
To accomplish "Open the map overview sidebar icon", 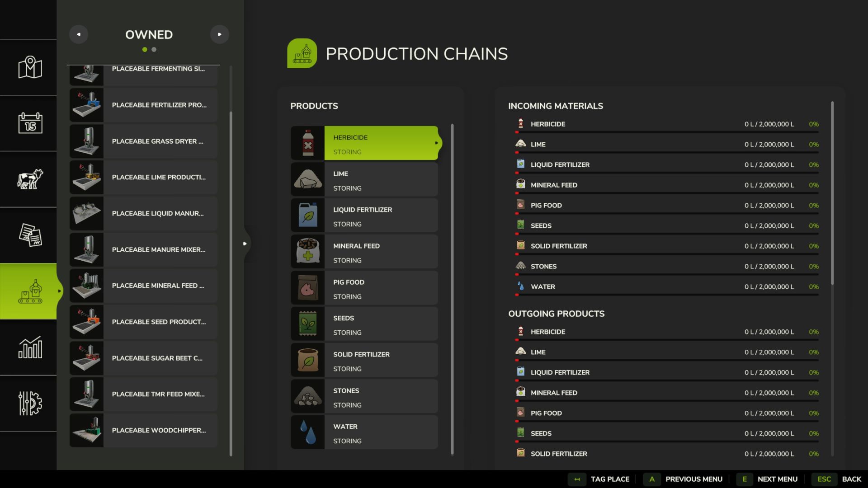I will point(30,67).
